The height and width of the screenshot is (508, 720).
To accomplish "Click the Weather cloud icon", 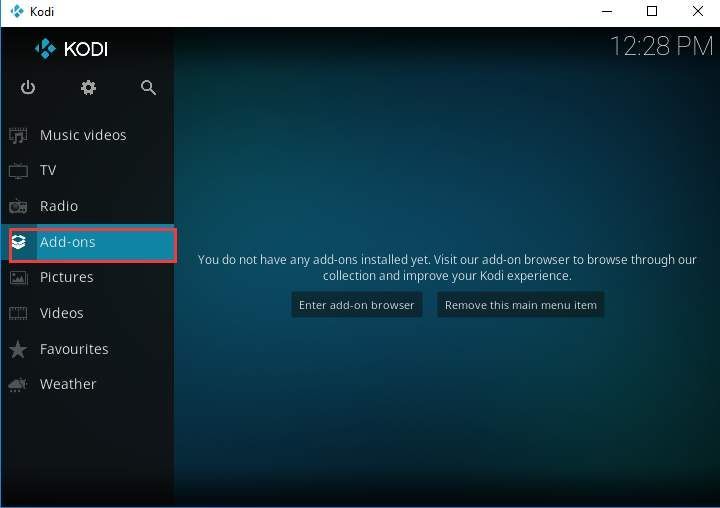I will (18, 384).
